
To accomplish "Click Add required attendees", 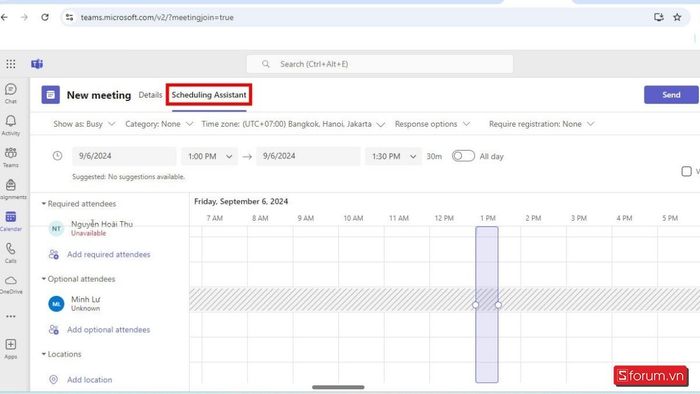I will [x=108, y=254].
